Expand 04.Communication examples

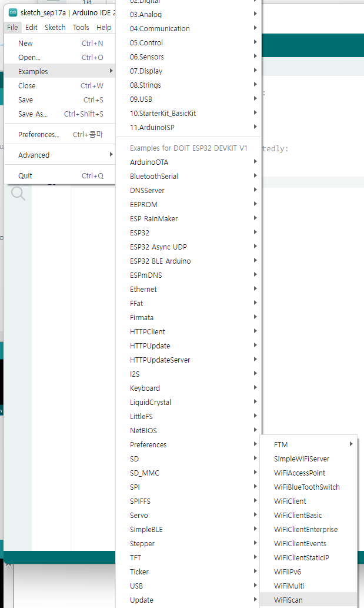coord(189,29)
